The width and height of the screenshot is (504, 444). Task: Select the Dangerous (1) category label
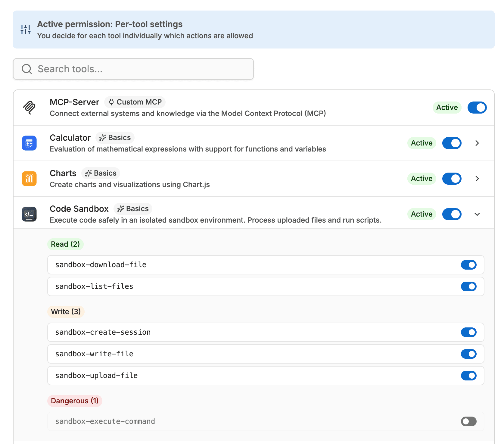[x=75, y=401]
